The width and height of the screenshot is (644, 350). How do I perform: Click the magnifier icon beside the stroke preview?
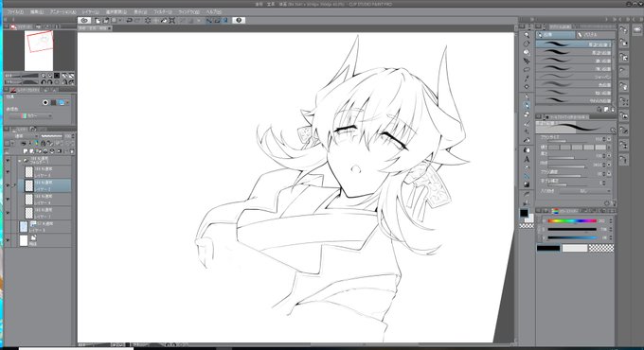point(613,131)
